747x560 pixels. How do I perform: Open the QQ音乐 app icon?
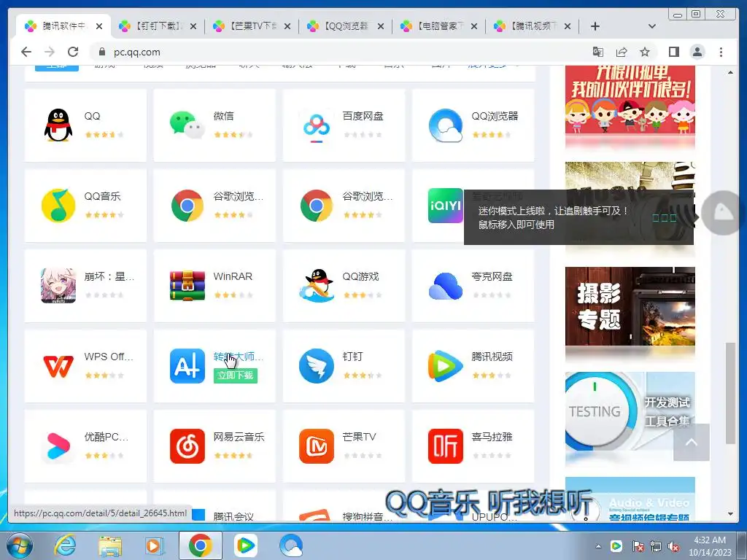58,206
